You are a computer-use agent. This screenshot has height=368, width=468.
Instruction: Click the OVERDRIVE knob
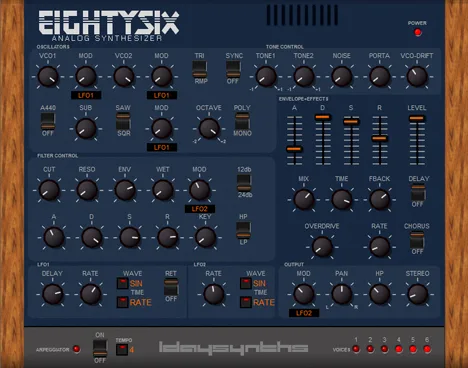322,247
